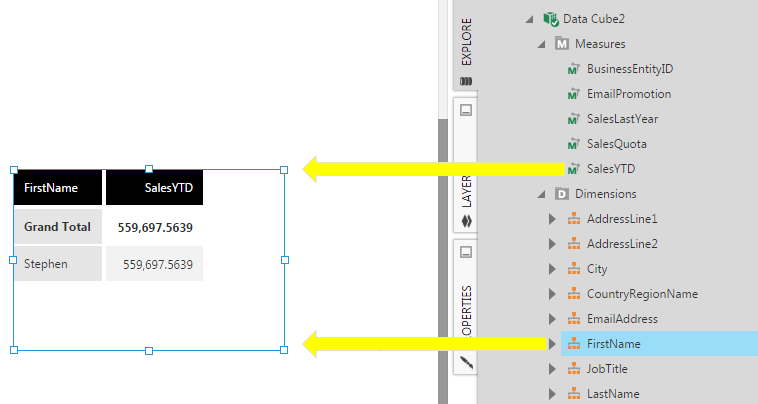Select the CountryRegionName dimension label

(x=642, y=294)
